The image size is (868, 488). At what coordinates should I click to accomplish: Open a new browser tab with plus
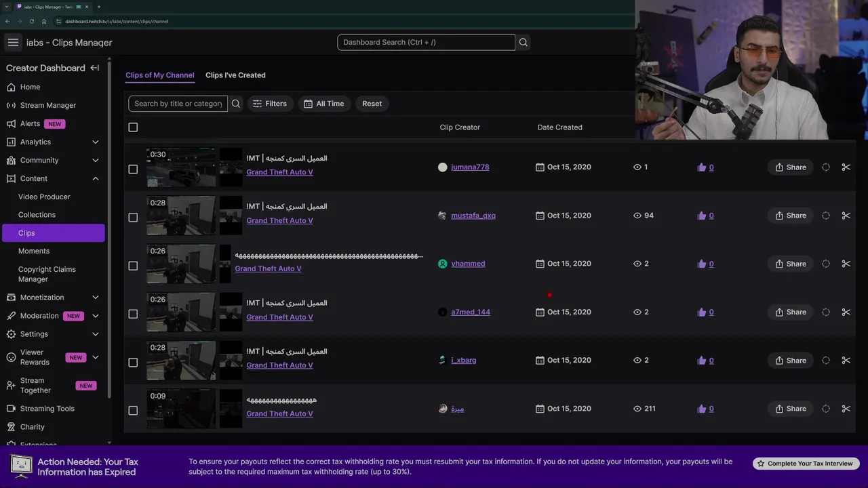tap(98, 7)
